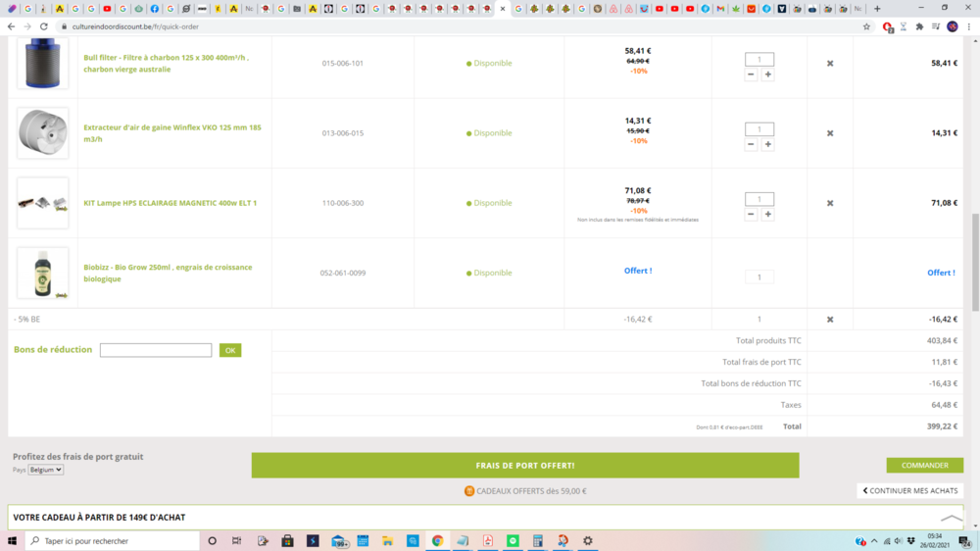Switch to the first YouTube tab
Screen dimensions: 980x551
(x=107, y=9)
